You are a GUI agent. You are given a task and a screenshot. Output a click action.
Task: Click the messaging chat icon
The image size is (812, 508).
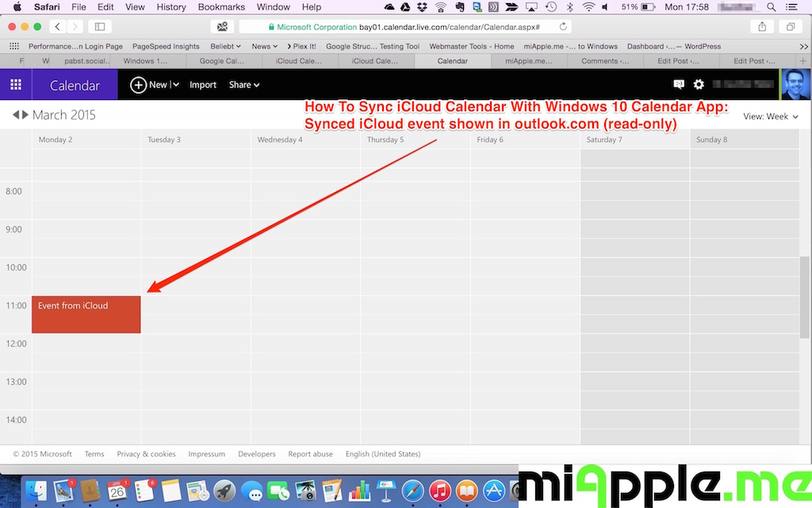coord(679,84)
